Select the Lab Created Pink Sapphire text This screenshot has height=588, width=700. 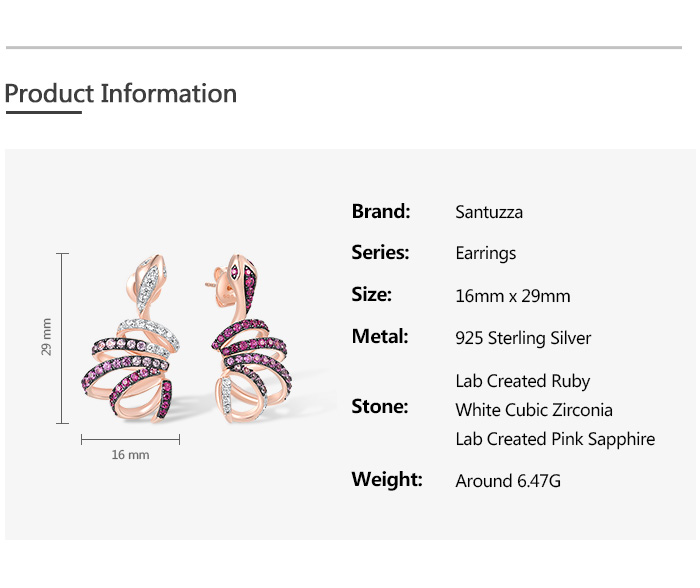point(555,439)
